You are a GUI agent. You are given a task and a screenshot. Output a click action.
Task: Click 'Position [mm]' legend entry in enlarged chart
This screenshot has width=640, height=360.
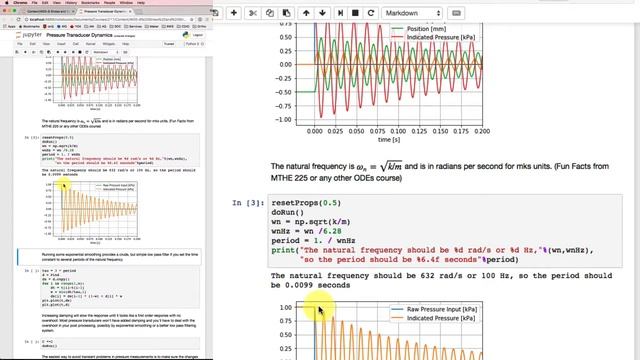coord(426,29)
